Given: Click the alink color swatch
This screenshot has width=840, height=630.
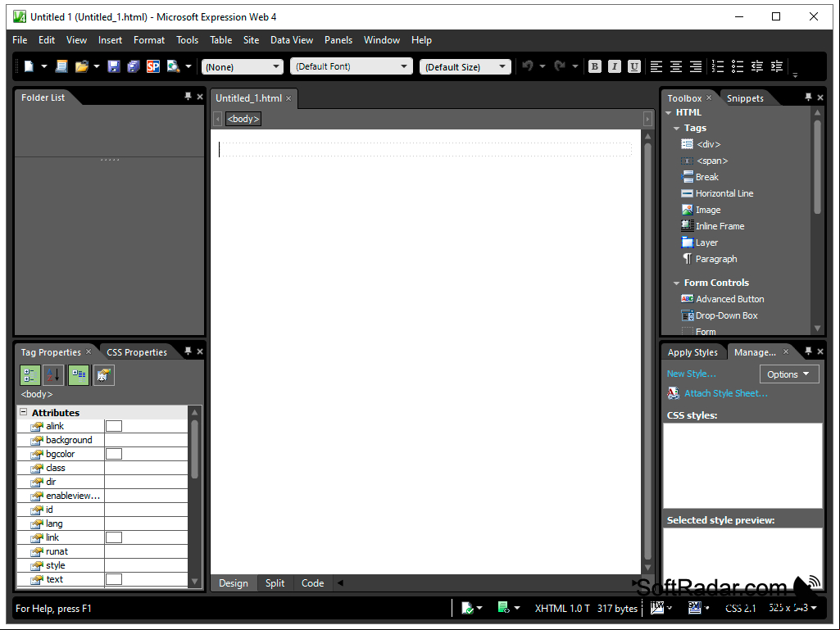Looking at the screenshot, I should [x=114, y=426].
